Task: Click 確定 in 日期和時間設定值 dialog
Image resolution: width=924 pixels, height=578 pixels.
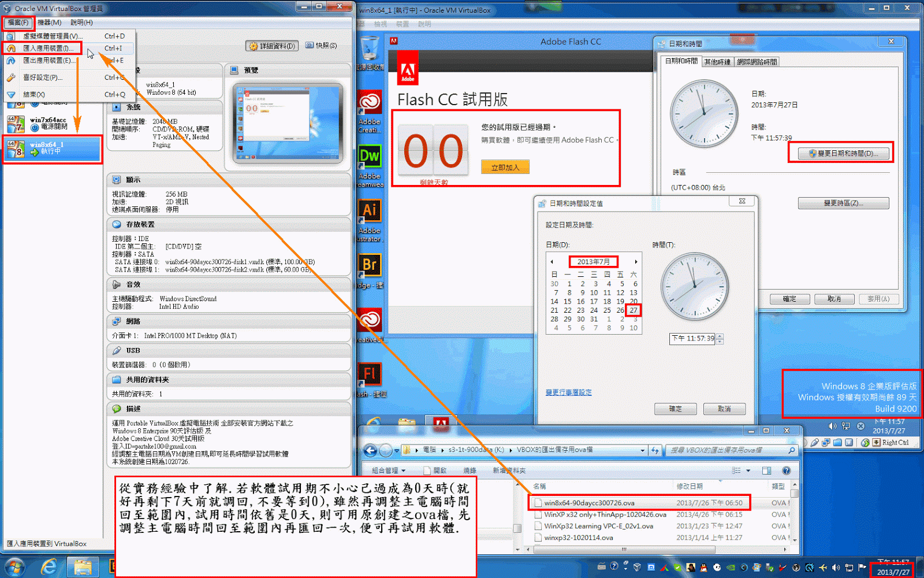Action: [675, 409]
